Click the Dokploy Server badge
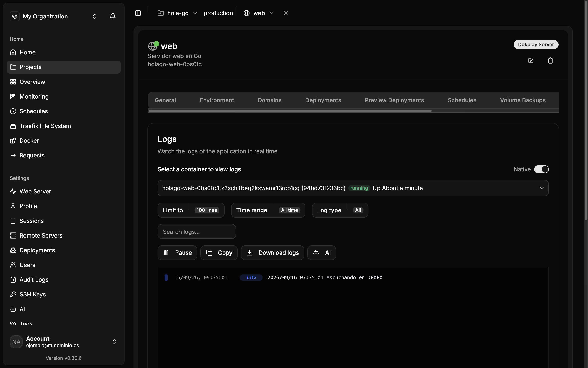 coord(536,45)
